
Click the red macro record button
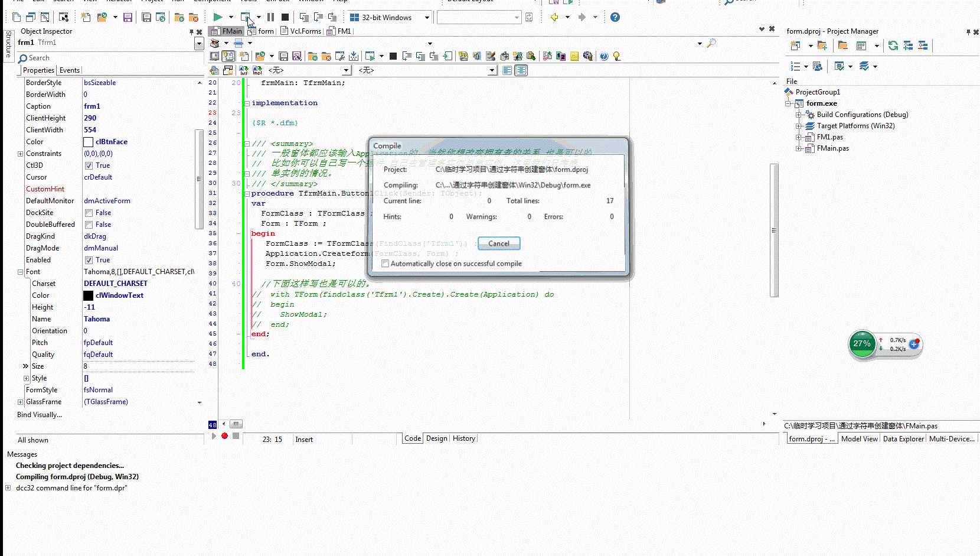coord(224,436)
